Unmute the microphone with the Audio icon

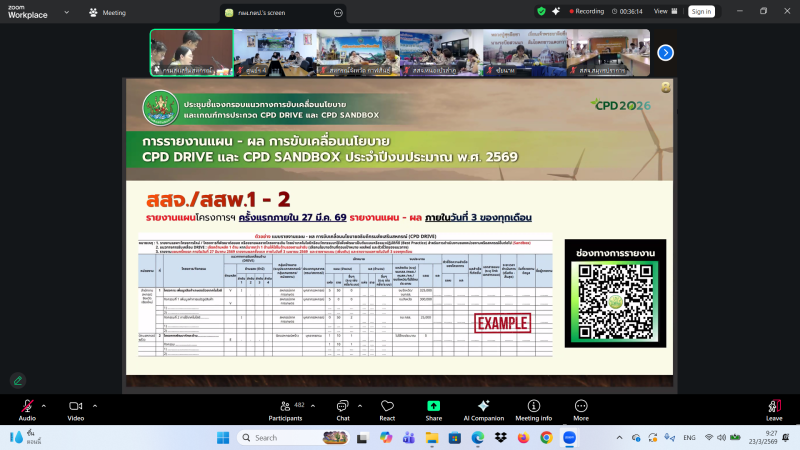point(26,406)
